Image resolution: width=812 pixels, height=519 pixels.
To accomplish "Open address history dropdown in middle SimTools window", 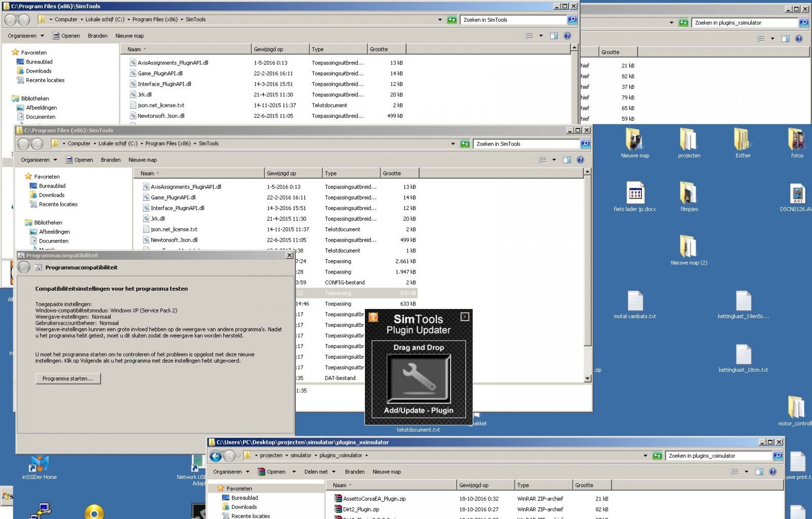I will point(453,144).
